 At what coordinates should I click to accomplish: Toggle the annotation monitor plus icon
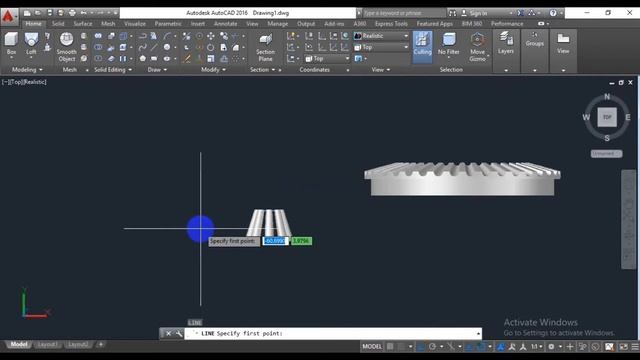(x=570, y=347)
